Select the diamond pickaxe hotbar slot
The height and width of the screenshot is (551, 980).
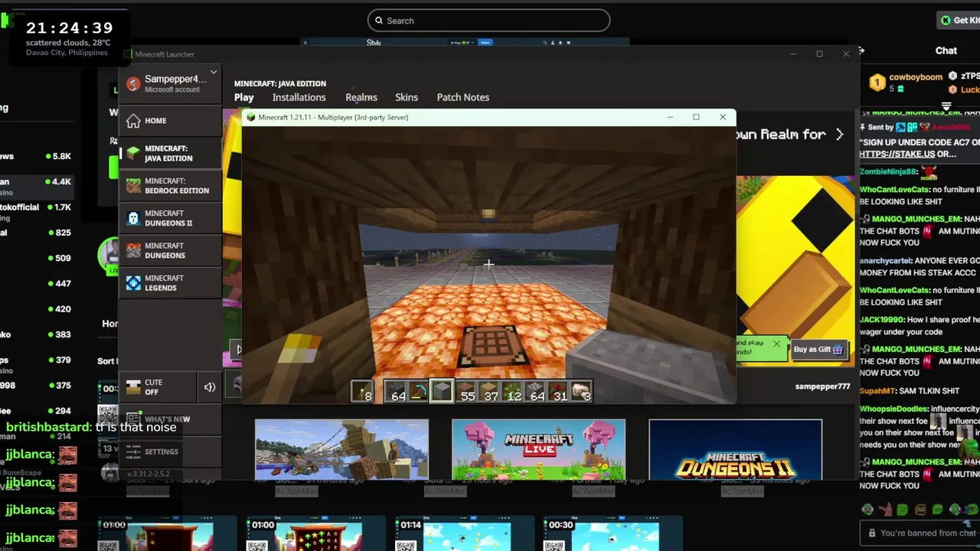pos(418,391)
